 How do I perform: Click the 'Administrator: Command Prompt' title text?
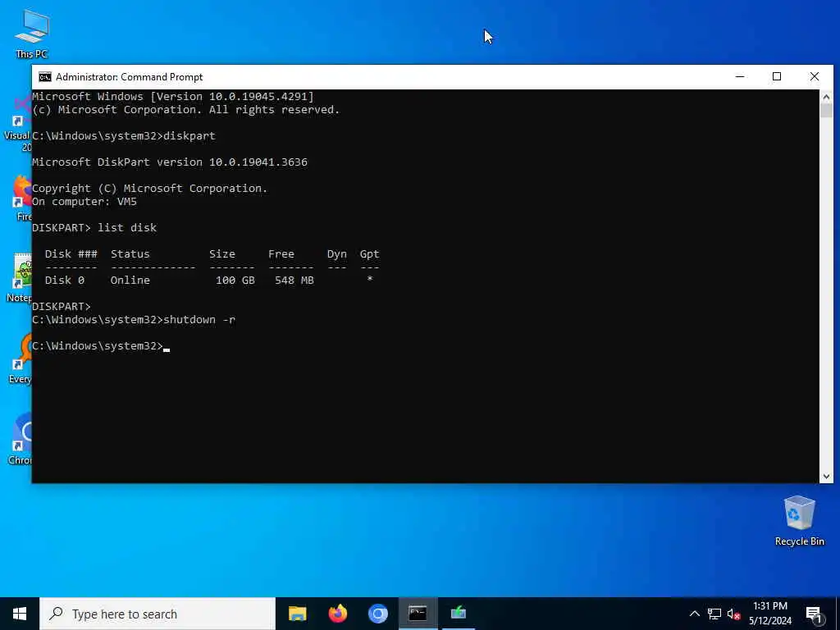(x=129, y=77)
